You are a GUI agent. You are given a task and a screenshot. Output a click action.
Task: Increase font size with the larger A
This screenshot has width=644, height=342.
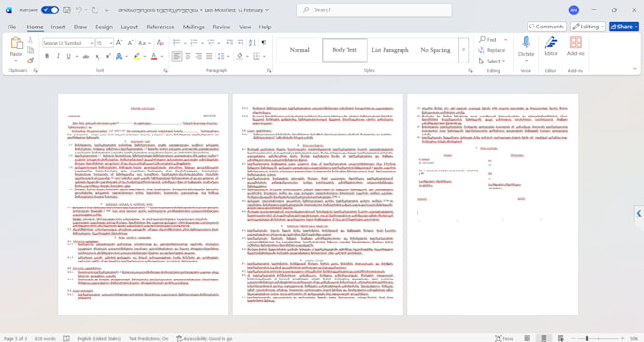point(119,43)
